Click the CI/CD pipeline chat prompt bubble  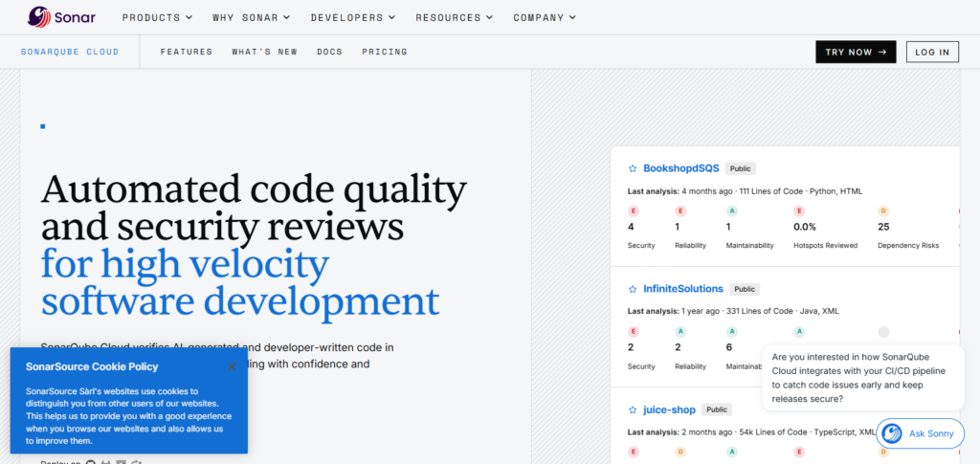click(x=863, y=378)
